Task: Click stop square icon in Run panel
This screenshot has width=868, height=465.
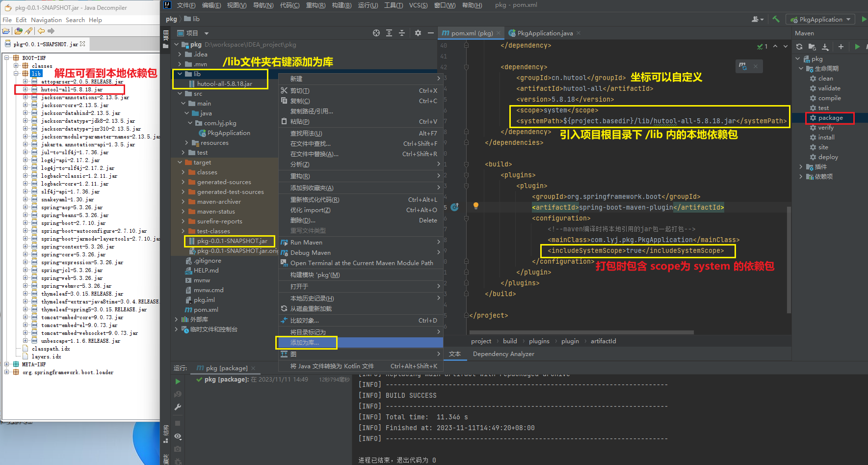Action: point(178,423)
